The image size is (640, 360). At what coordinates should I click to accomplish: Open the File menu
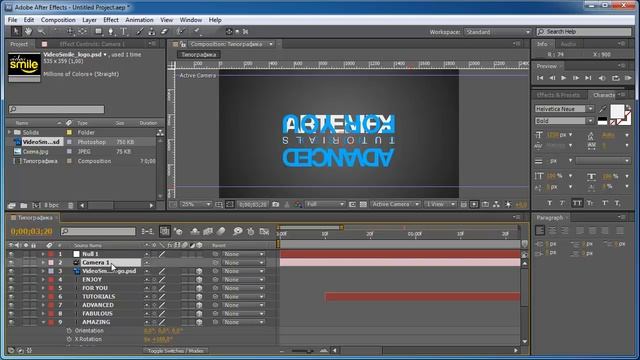click(x=13, y=20)
